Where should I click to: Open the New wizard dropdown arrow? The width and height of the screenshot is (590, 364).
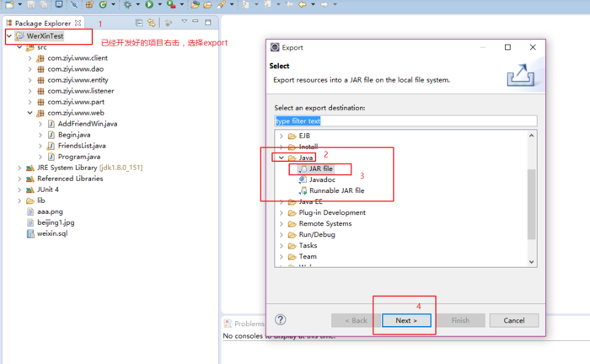tap(20, 4)
